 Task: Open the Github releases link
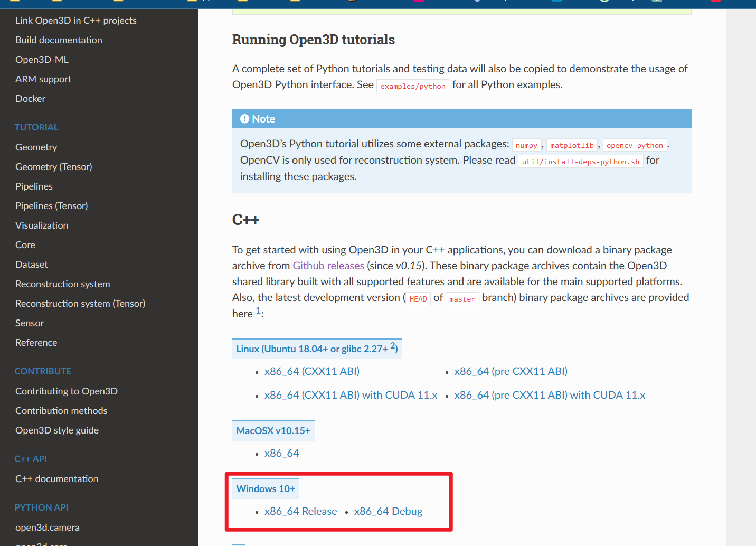[328, 266]
